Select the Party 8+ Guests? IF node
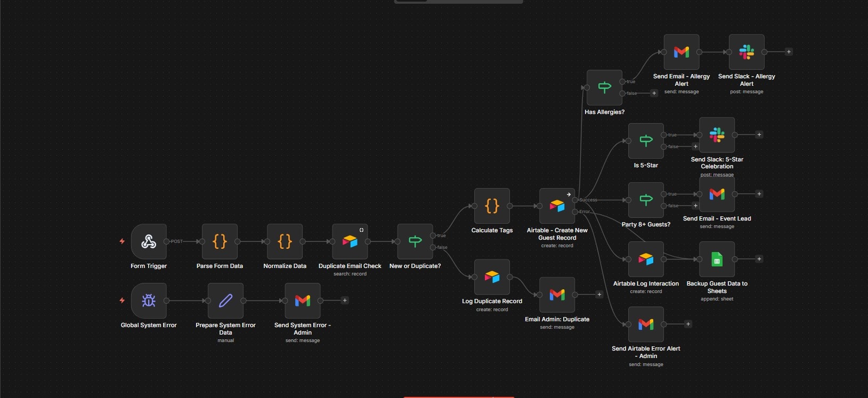This screenshot has width=868, height=398. (x=646, y=200)
